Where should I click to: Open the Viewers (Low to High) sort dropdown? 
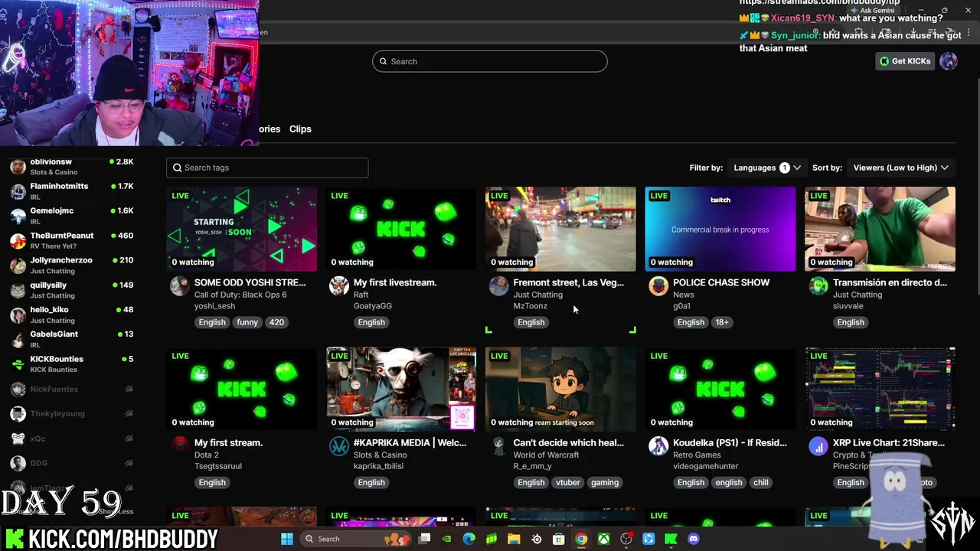pyautogui.click(x=900, y=168)
